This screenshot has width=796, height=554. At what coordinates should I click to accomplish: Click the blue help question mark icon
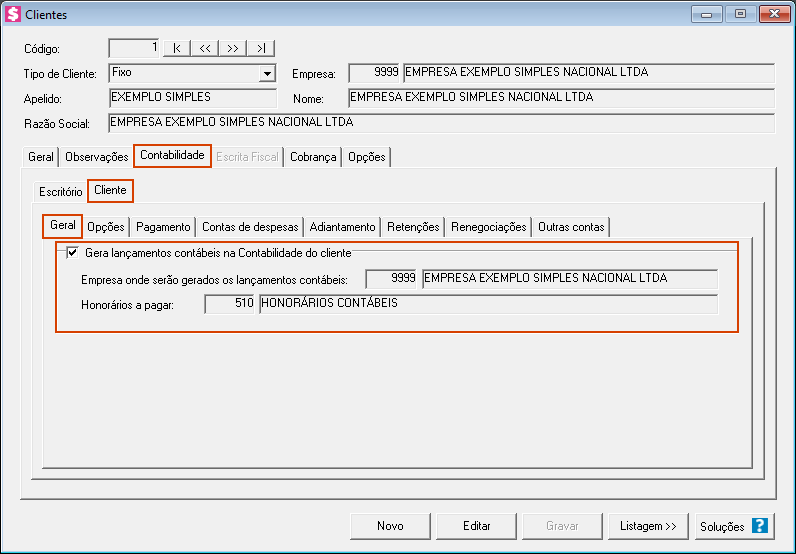pyautogui.click(x=760, y=526)
